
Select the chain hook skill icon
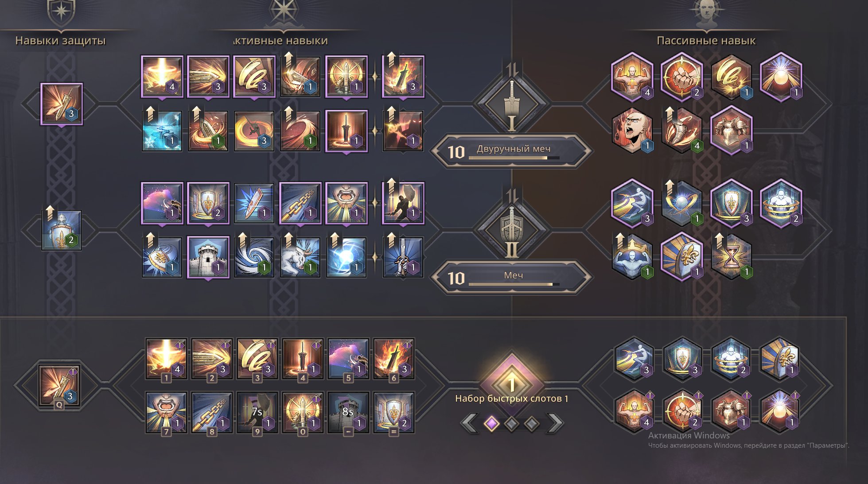300,203
